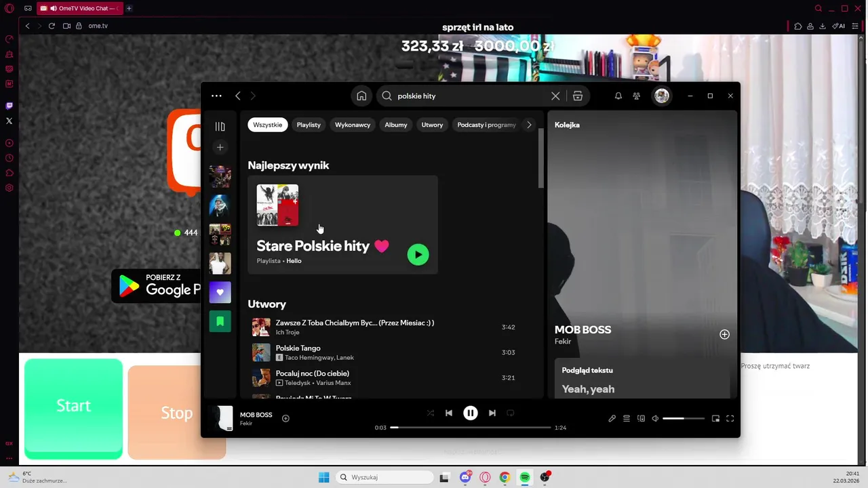Open the Hello profile link
The height and width of the screenshot is (488, 868).
coord(294,261)
